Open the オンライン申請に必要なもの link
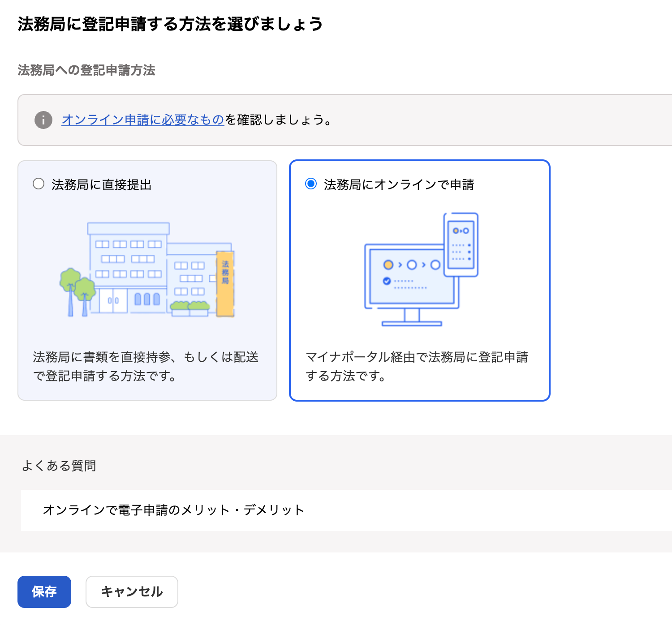Screen dimensions: 672x625 click(143, 120)
